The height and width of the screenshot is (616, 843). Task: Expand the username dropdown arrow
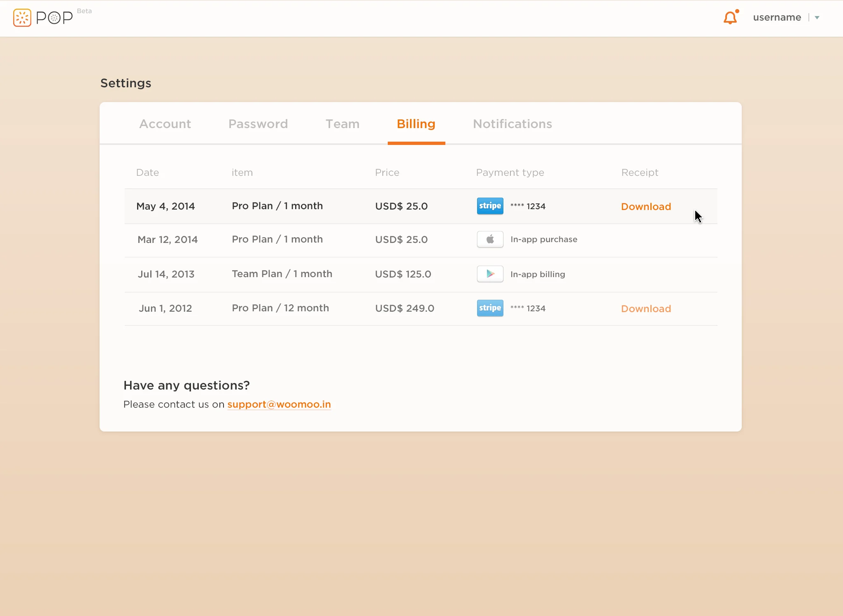coord(817,18)
